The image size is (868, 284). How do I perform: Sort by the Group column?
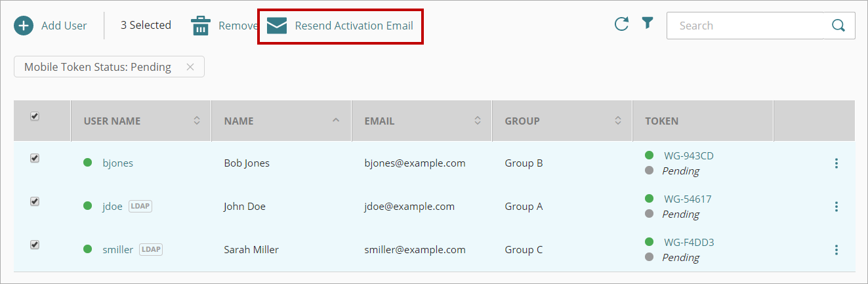(x=617, y=121)
